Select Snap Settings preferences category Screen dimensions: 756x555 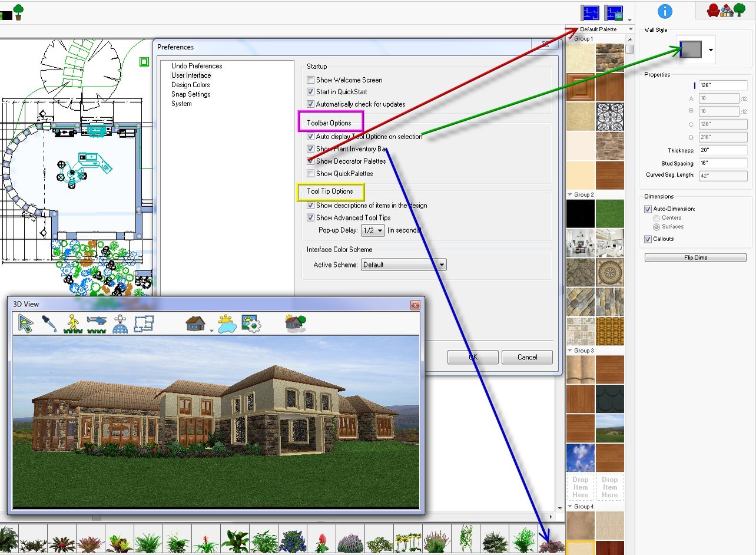coord(191,94)
